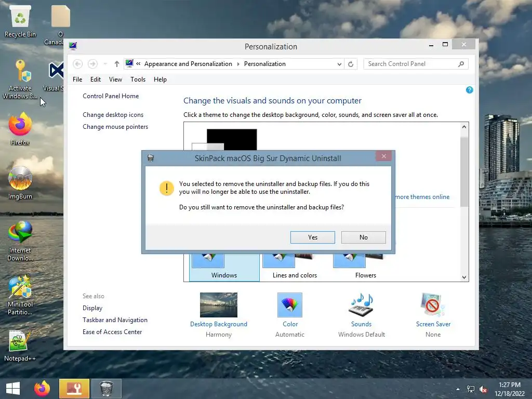
Task: Open the File menu
Action: click(x=77, y=79)
